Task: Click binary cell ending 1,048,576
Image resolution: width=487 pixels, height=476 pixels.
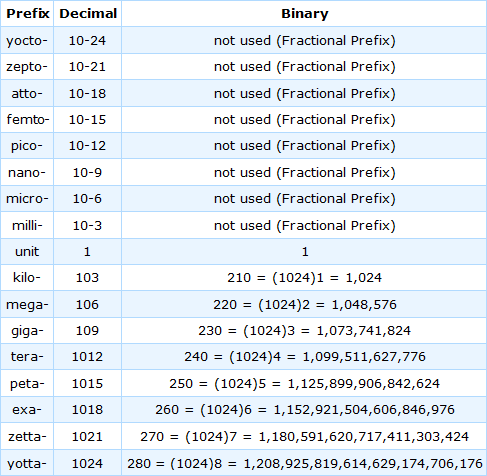Action: (x=304, y=304)
